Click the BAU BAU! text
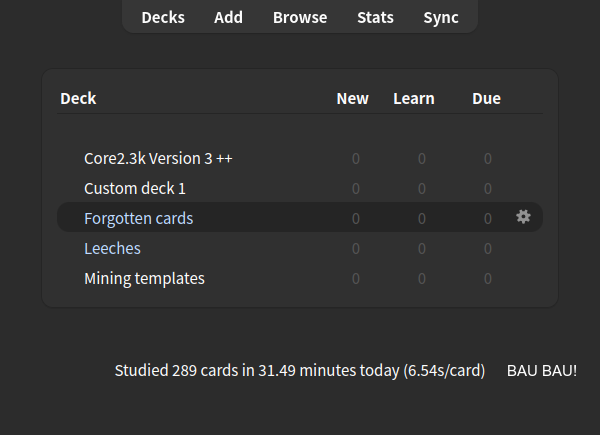 (542, 370)
